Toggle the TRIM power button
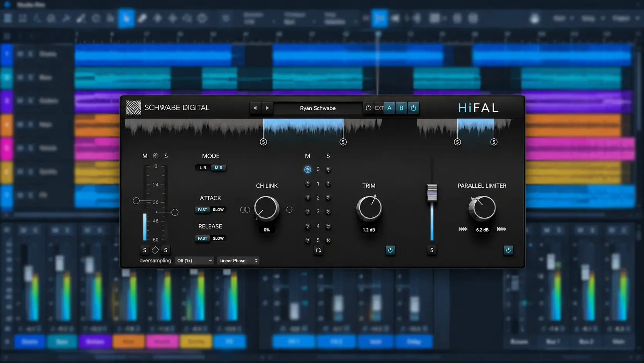Viewport: 644px width, 363px height. pyautogui.click(x=390, y=250)
